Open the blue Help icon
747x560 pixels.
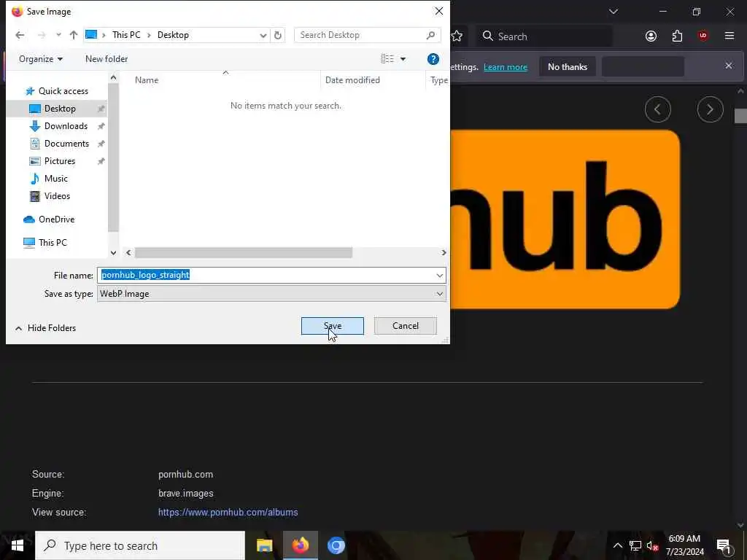pyautogui.click(x=433, y=59)
